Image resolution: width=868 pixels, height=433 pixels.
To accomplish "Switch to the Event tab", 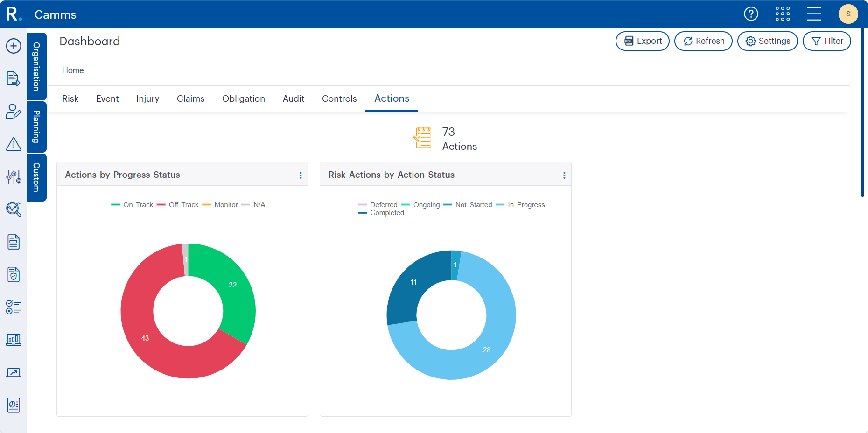I will point(107,98).
